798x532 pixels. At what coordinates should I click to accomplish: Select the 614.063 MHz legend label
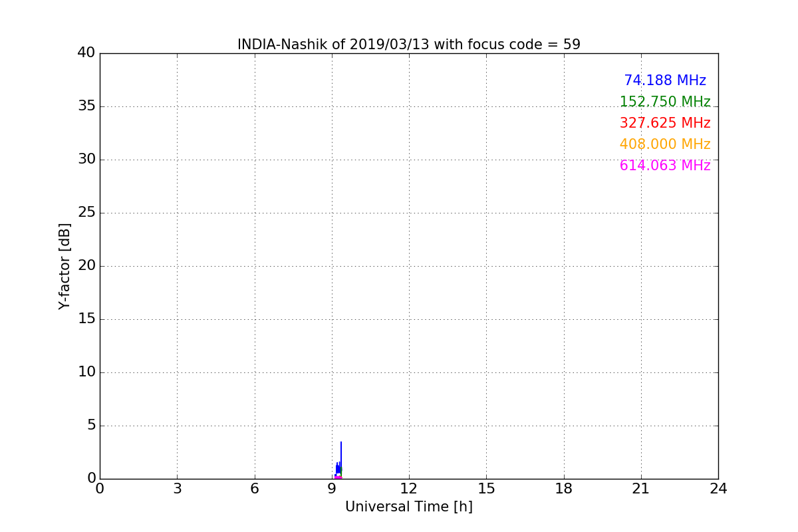click(665, 166)
